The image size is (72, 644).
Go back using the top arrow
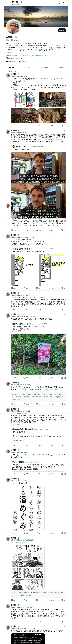(x=7, y=3)
